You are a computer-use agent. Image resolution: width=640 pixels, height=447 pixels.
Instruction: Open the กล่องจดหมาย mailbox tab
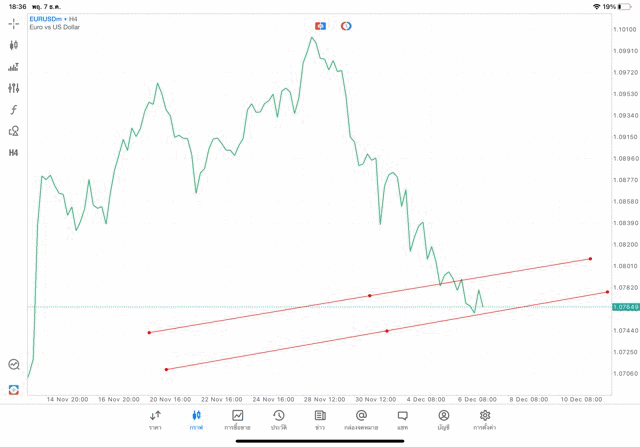pos(361,420)
